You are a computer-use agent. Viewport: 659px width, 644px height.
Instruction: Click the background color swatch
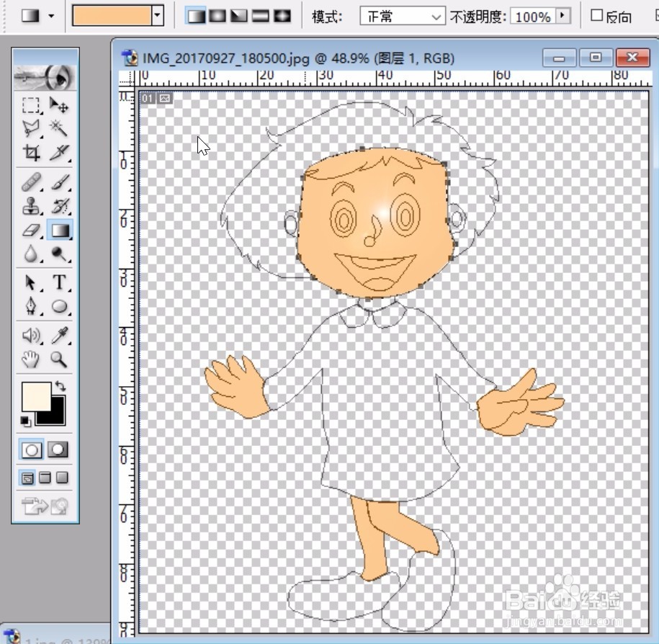(58, 417)
